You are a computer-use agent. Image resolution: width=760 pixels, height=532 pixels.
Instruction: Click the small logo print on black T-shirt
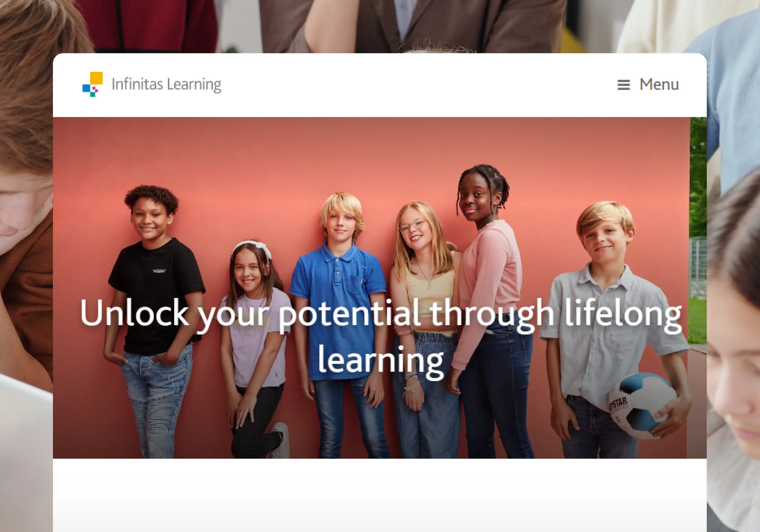[x=159, y=271]
